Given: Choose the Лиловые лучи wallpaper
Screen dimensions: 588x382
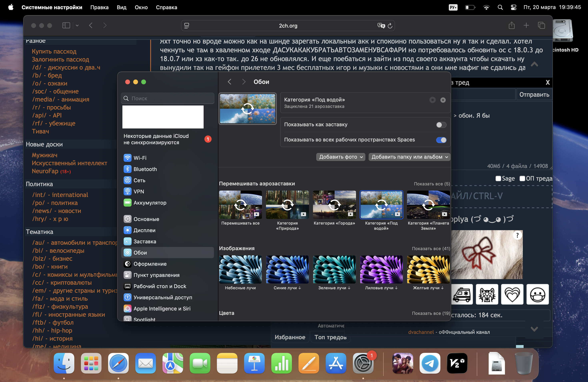Looking at the screenshot, I should click(381, 270).
